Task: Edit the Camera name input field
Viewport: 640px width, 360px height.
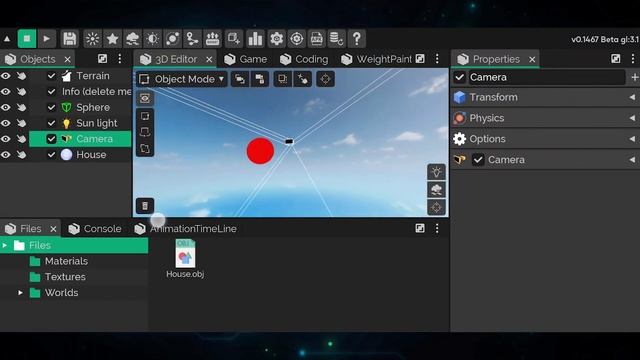Action: point(547,77)
